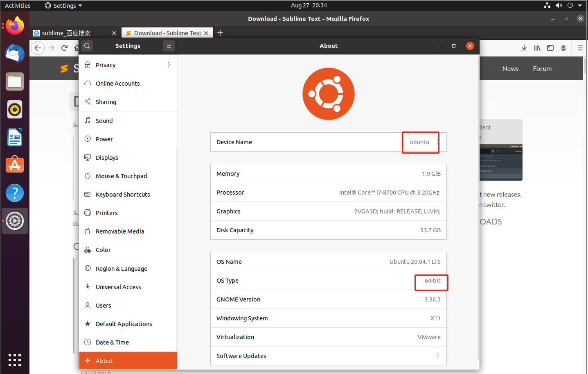Select the About sidebar item
This screenshot has height=374, width=588.
128,360
